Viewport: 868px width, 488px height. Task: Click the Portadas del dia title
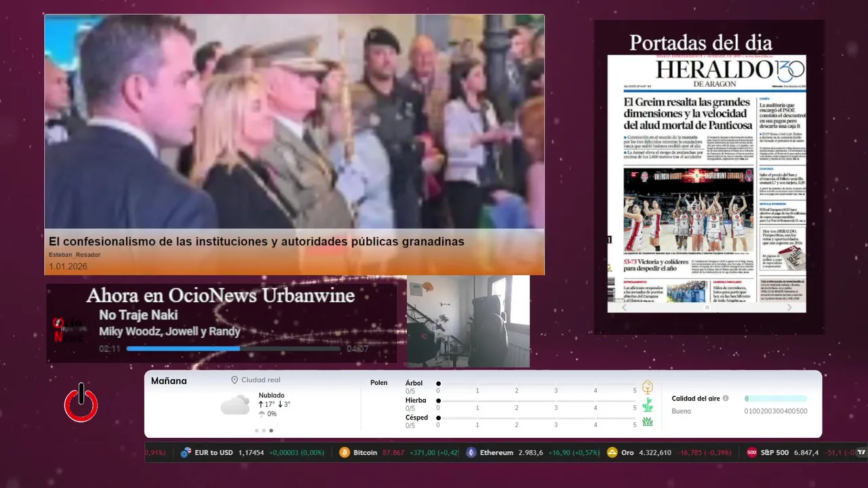(x=701, y=43)
